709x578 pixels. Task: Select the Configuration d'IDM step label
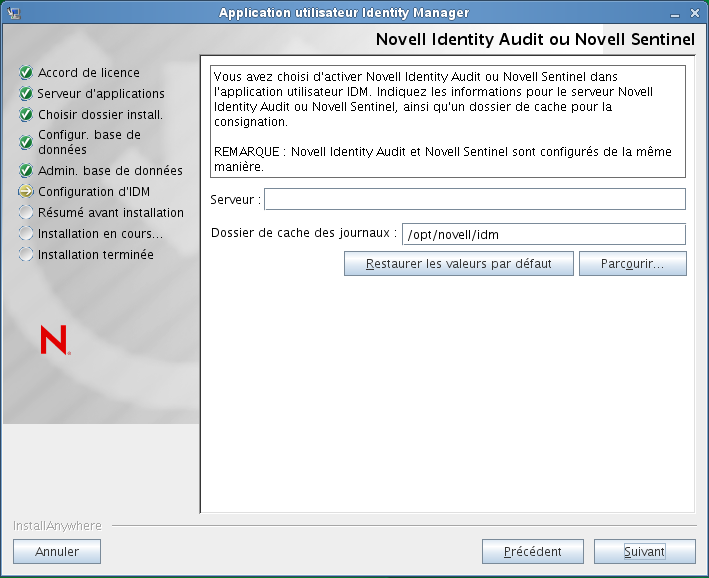point(94,191)
